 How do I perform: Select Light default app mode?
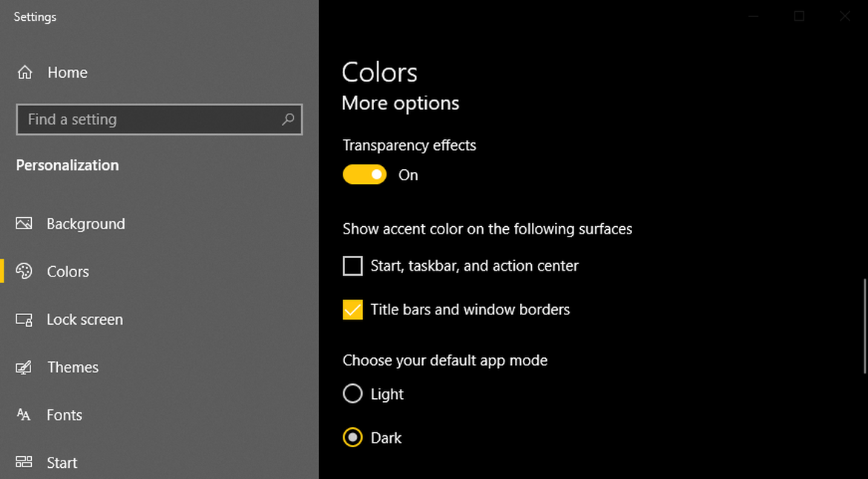point(352,394)
